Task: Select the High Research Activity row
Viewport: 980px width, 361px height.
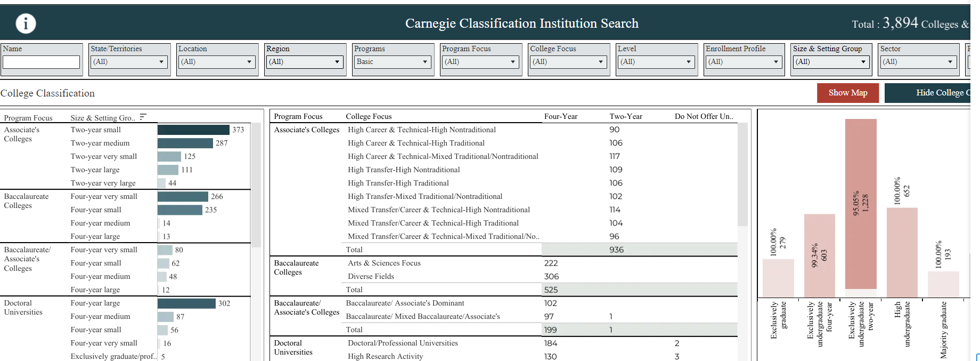Action: coord(385,356)
